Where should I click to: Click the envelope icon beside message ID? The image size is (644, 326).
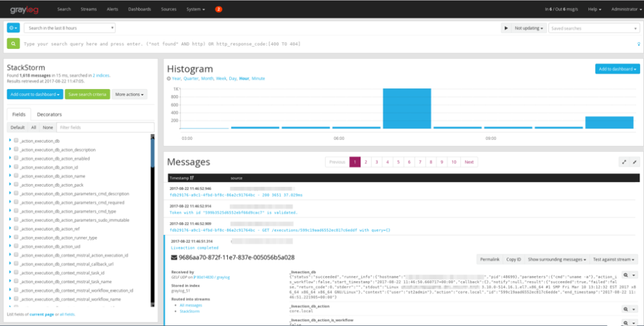tap(174, 258)
